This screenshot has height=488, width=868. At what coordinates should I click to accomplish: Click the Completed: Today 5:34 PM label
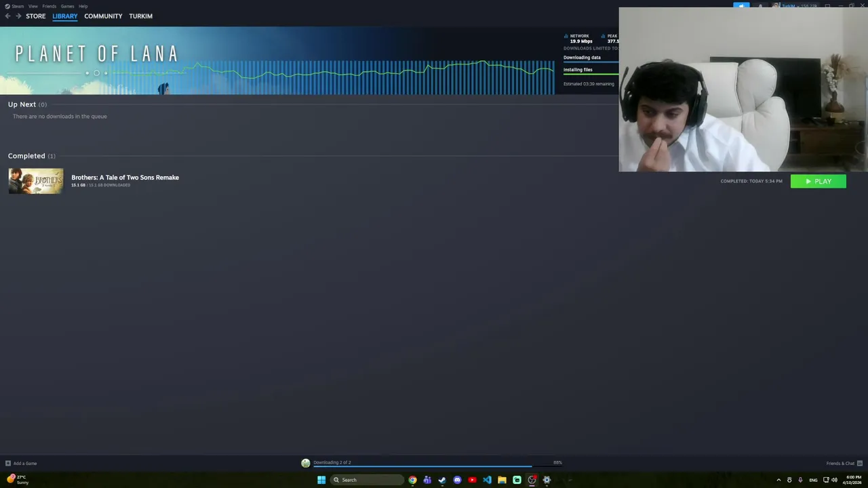pos(751,181)
